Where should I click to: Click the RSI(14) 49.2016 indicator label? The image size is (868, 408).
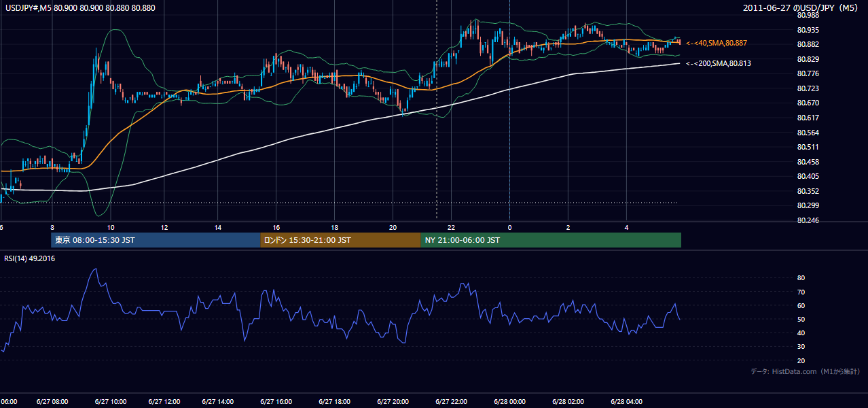(29, 258)
